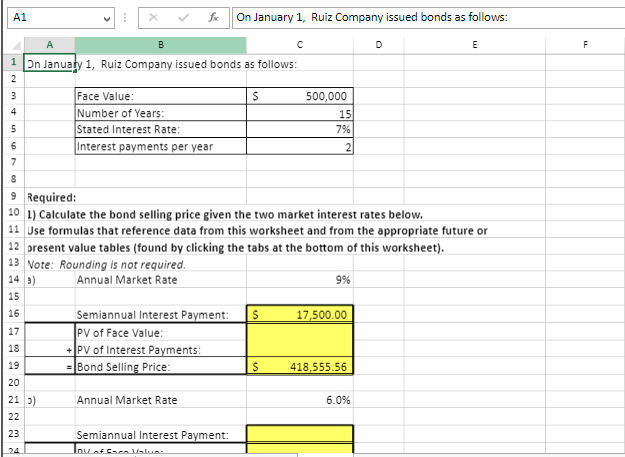This screenshot has height=457, width=625.
Task: Click the 'Number of Years:' cell
Action: pyautogui.click(x=161, y=113)
